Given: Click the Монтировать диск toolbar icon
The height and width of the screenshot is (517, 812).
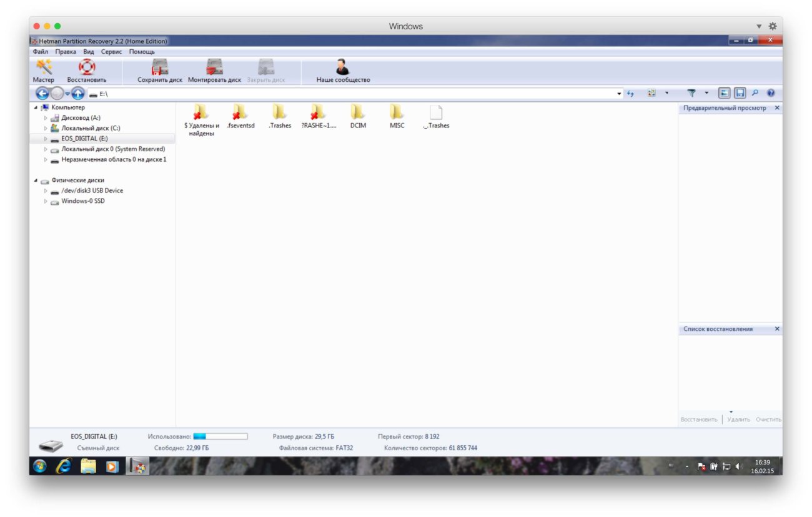Looking at the screenshot, I should tap(215, 69).
